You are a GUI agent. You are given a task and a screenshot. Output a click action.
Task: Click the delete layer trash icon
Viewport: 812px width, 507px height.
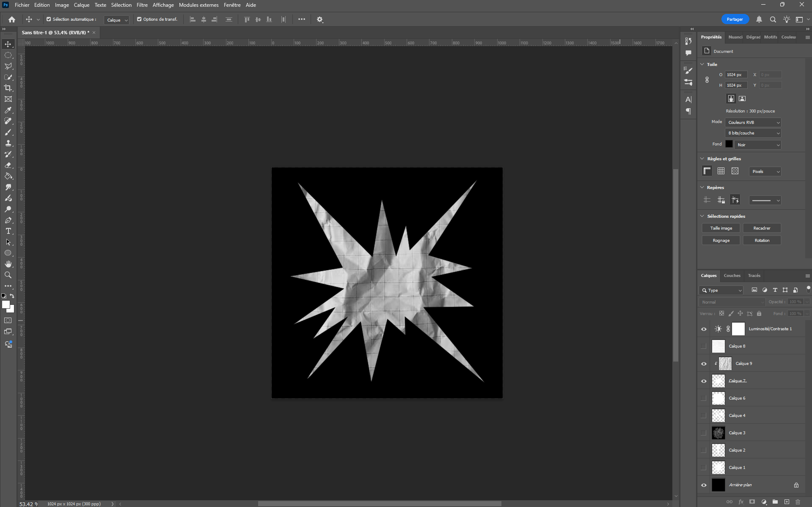coord(798,502)
